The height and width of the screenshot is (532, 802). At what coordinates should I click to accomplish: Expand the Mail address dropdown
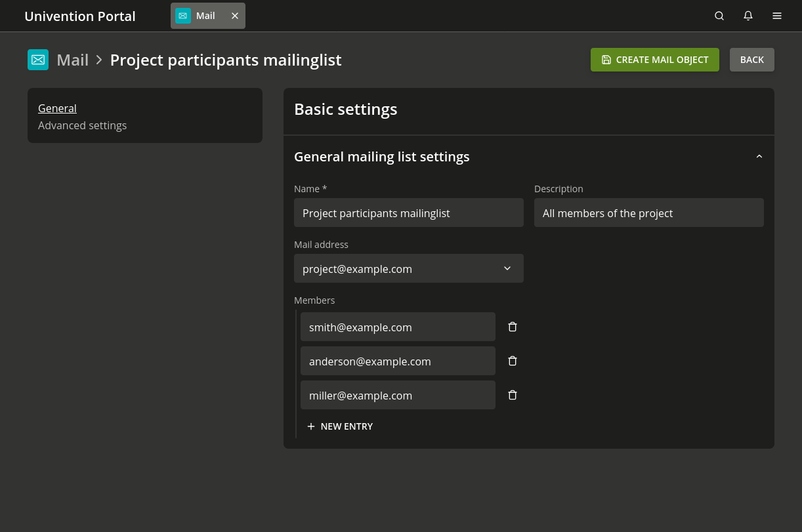pos(507,268)
